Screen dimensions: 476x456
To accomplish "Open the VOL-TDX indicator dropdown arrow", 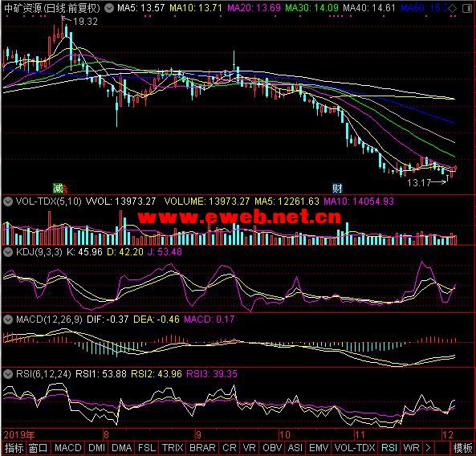I will tap(8, 202).
